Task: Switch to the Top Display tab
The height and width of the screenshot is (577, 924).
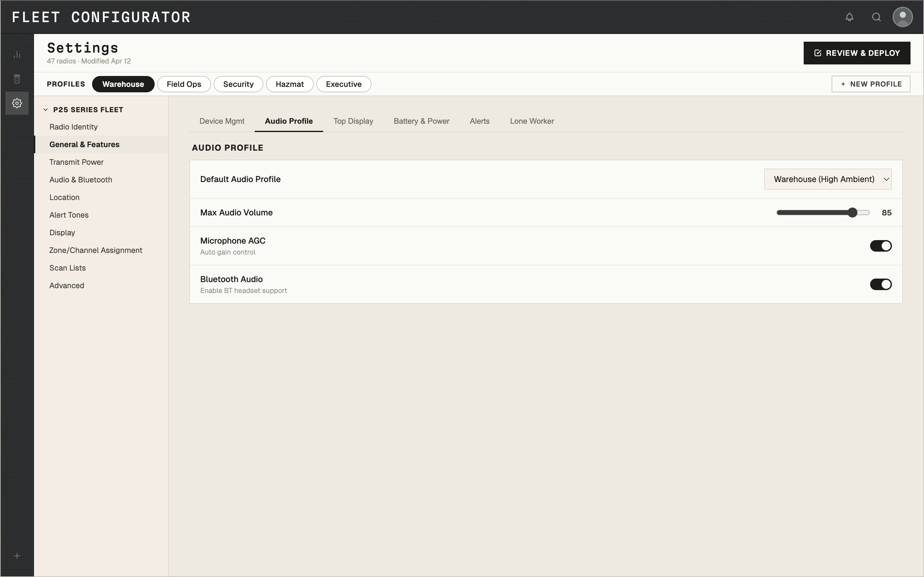Action: pyautogui.click(x=353, y=121)
